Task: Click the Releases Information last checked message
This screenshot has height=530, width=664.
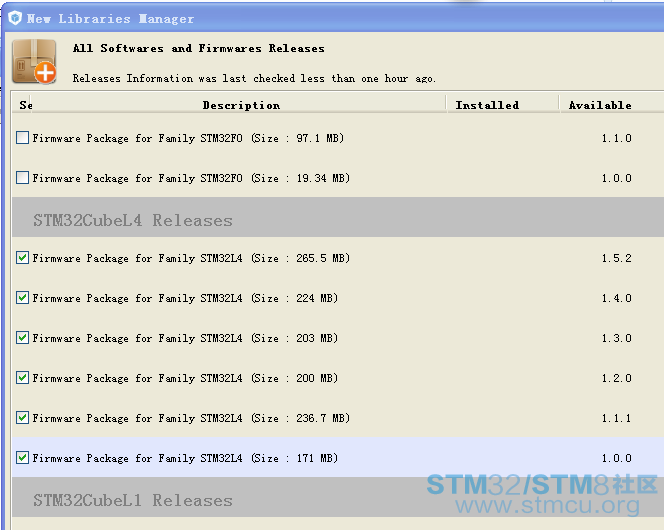Action: 254,78
